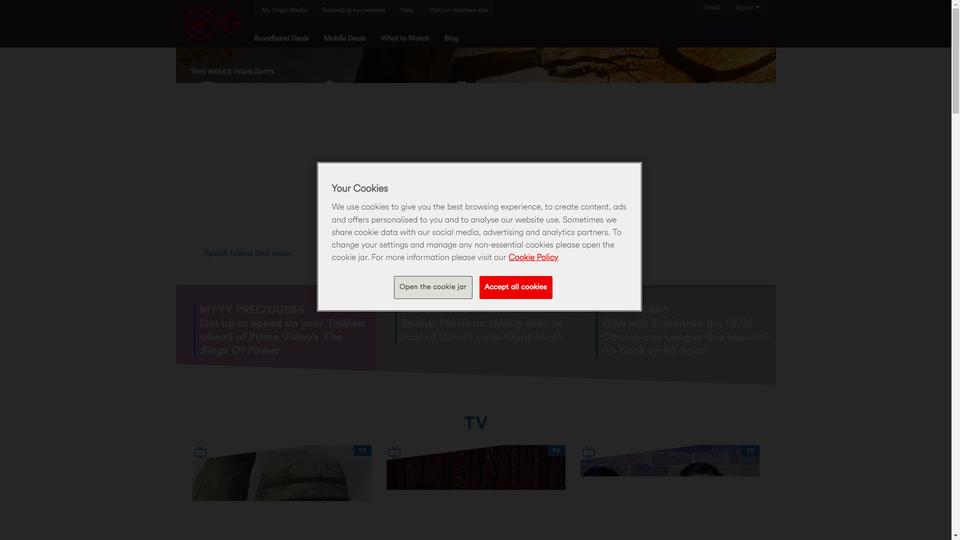Go to What to Watch
960x540 pixels.
click(x=405, y=38)
